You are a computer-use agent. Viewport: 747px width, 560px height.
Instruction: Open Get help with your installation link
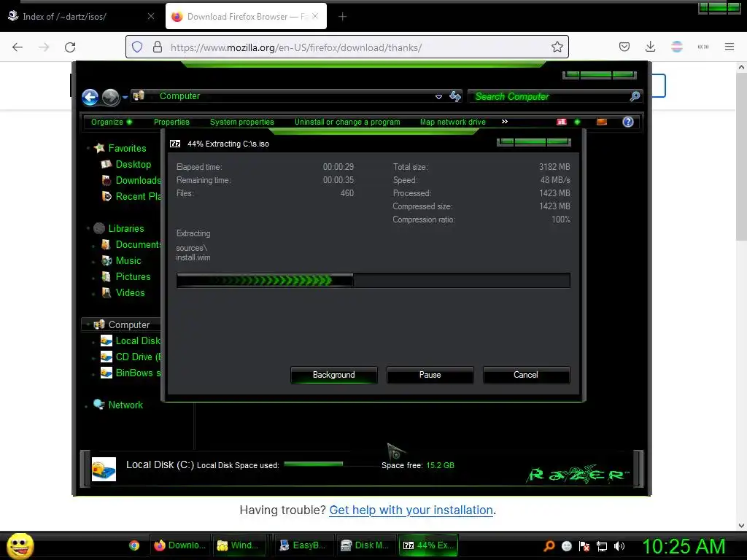pos(411,510)
